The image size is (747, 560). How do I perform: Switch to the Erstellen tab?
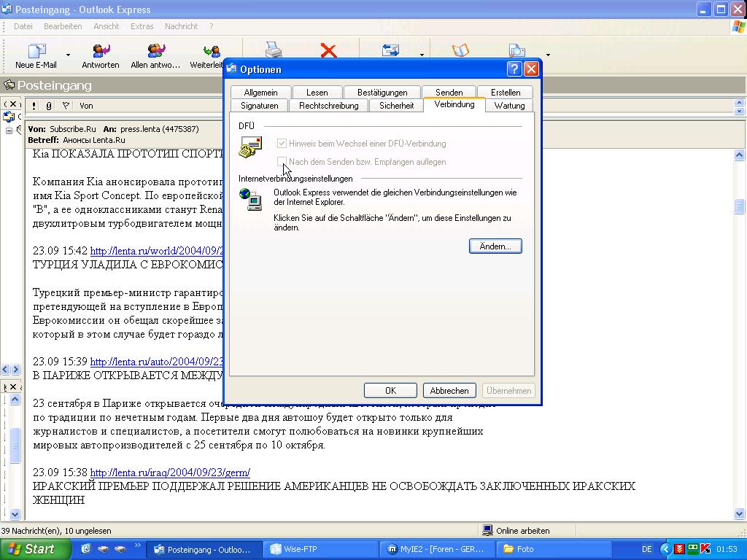506,92
